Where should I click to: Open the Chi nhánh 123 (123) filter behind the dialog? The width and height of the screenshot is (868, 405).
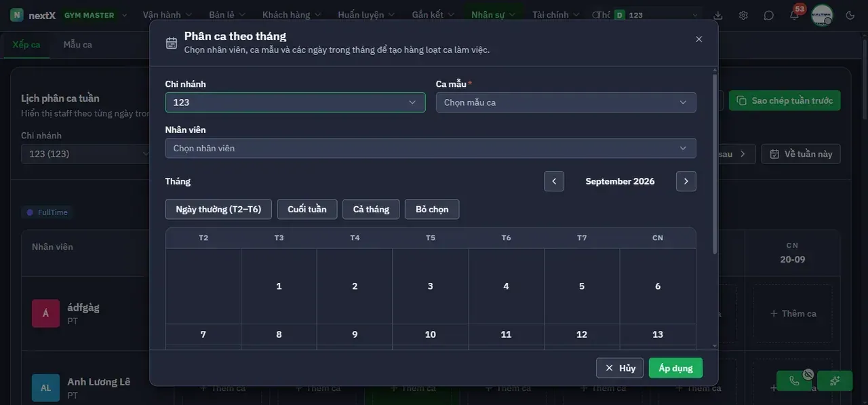pos(88,154)
